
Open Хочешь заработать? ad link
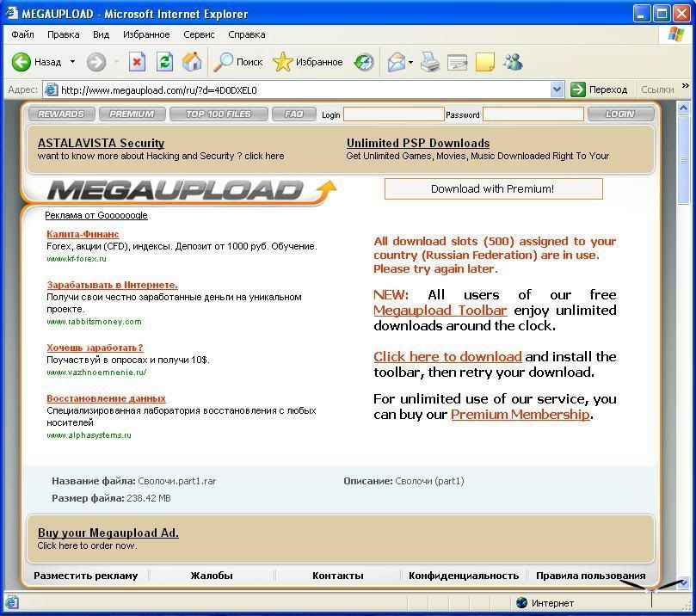point(95,348)
